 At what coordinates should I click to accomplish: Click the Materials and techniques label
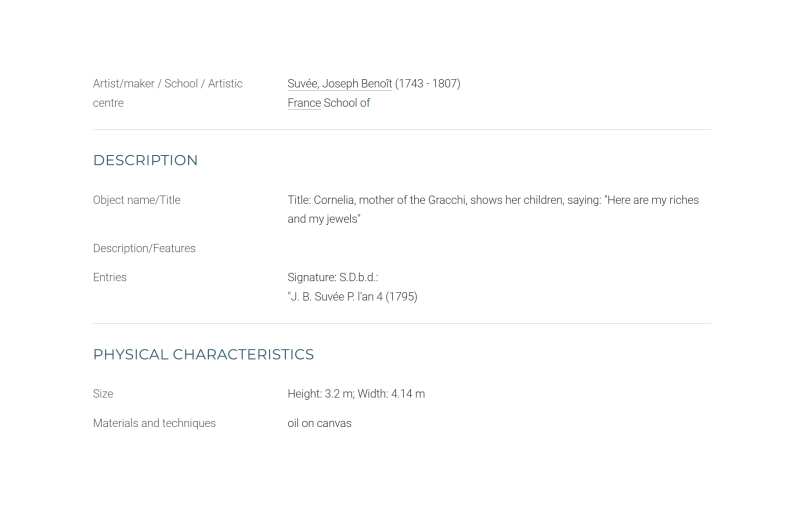154,423
